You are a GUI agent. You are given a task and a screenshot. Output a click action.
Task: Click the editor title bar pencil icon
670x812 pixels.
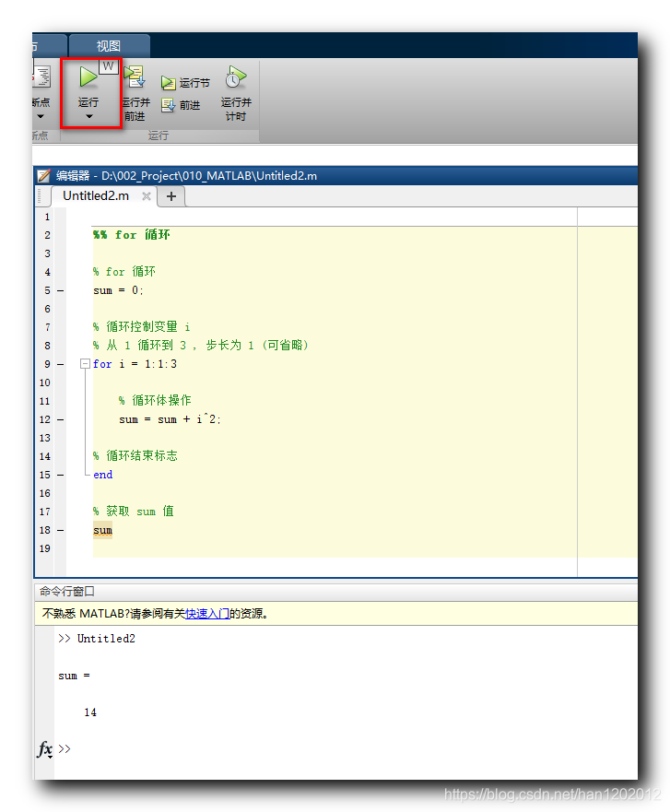[44, 176]
